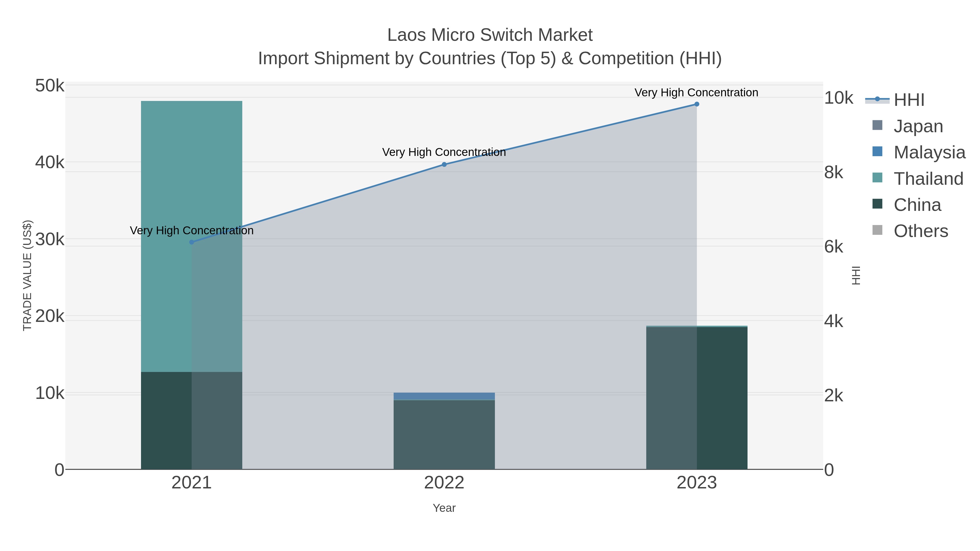This screenshot has width=980, height=551.
Task: Click the 8k right axis tick
Action: tap(834, 172)
